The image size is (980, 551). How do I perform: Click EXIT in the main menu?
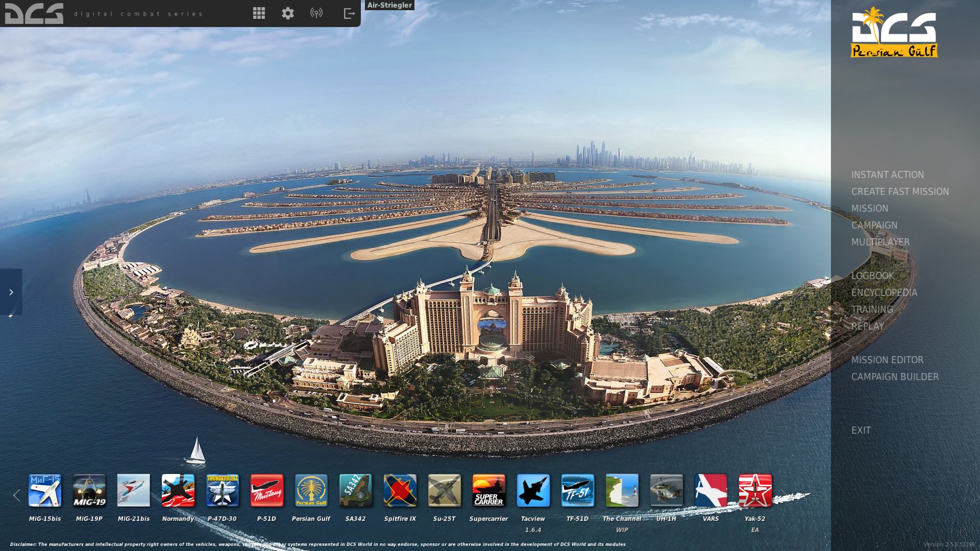861,430
